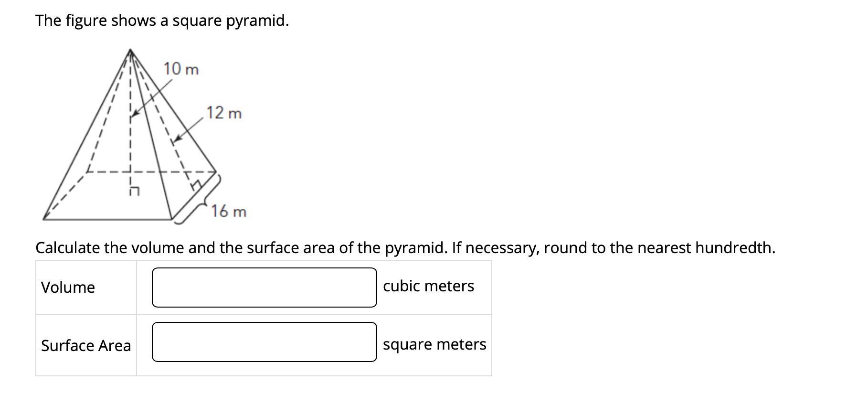Viewport: 868px width, 405px height.
Task: Click the Volume answer input box
Action: pyautogui.click(x=265, y=288)
